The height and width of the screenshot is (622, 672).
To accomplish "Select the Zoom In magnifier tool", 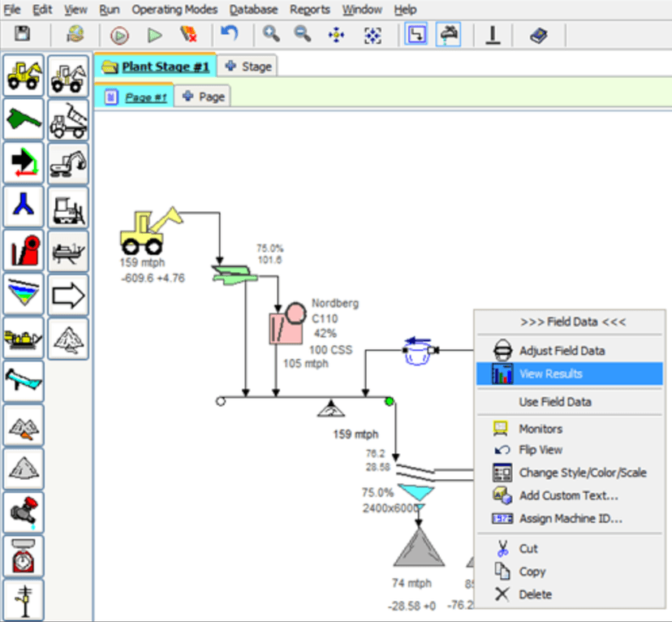I will click(271, 35).
